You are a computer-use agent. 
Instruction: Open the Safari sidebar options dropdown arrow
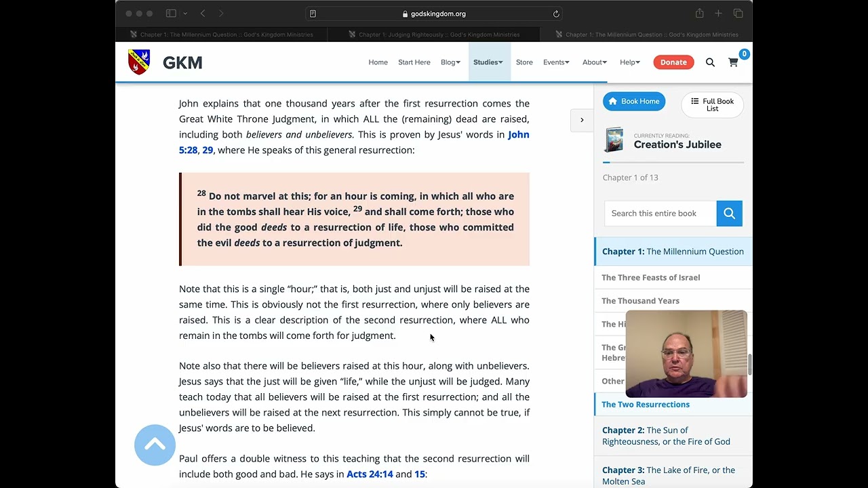click(x=185, y=14)
